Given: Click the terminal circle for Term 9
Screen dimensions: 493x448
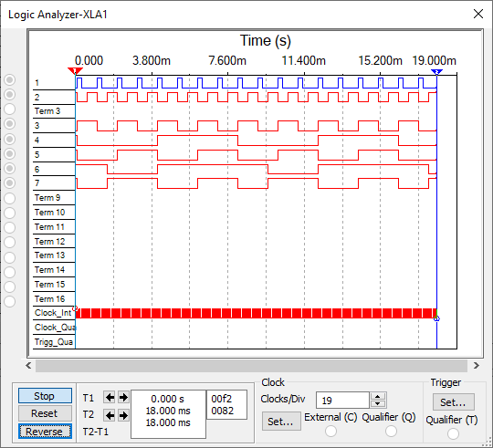Looking at the screenshot, I should click(x=10, y=198).
